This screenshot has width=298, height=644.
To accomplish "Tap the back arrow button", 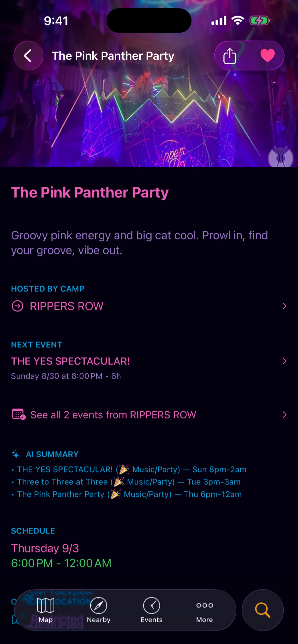I will tap(28, 56).
